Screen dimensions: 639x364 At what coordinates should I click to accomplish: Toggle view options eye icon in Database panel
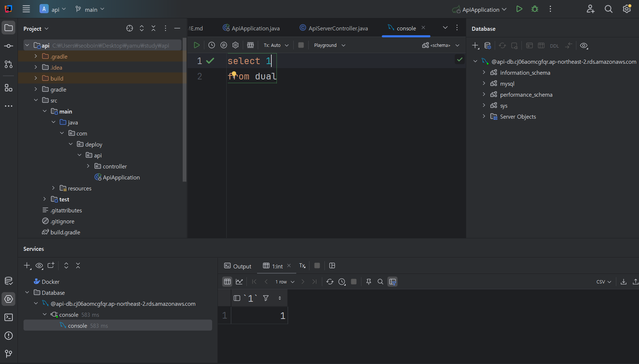point(584,45)
